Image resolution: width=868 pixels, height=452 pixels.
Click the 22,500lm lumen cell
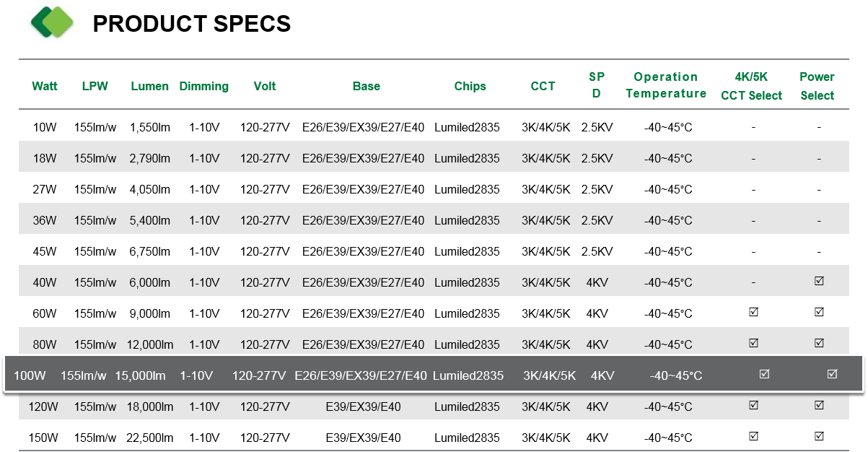(x=149, y=438)
